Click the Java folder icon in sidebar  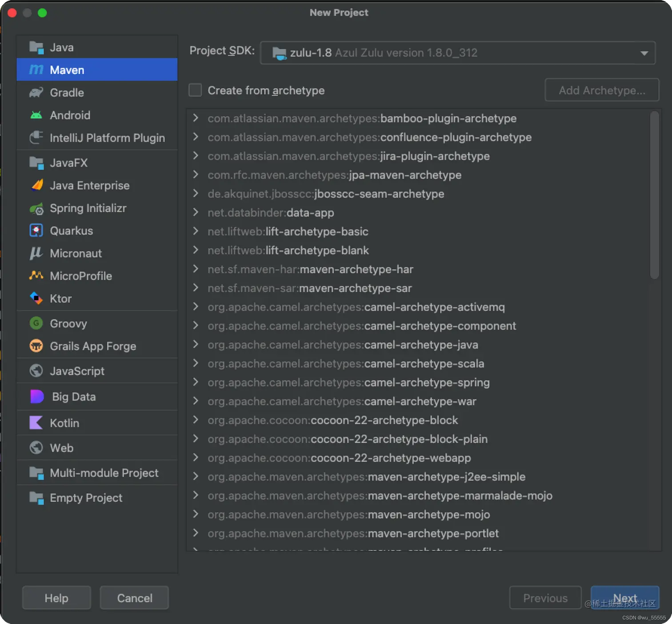click(36, 48)
